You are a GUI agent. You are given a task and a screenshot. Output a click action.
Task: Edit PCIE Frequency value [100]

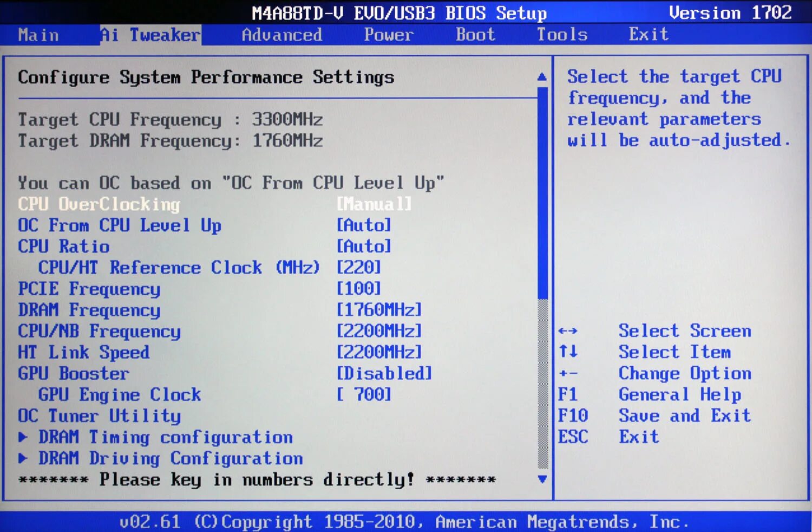coord(358,289)
